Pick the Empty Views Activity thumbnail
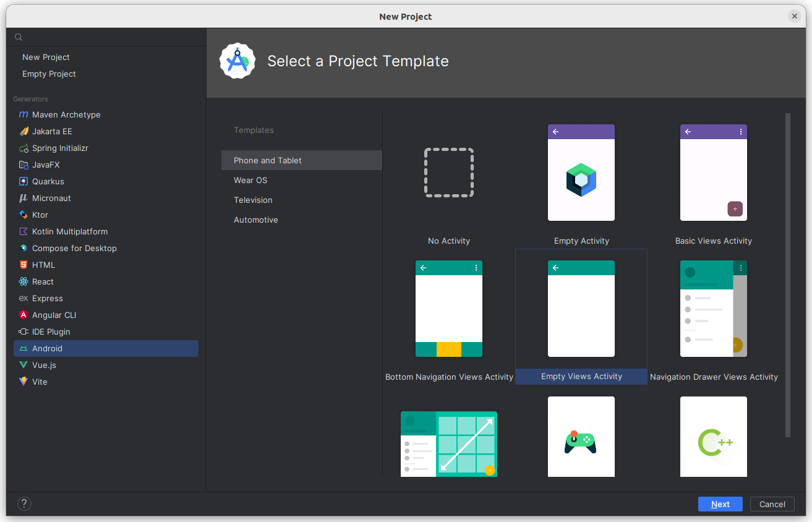812x522 pixels. click(x=581, y=309)
